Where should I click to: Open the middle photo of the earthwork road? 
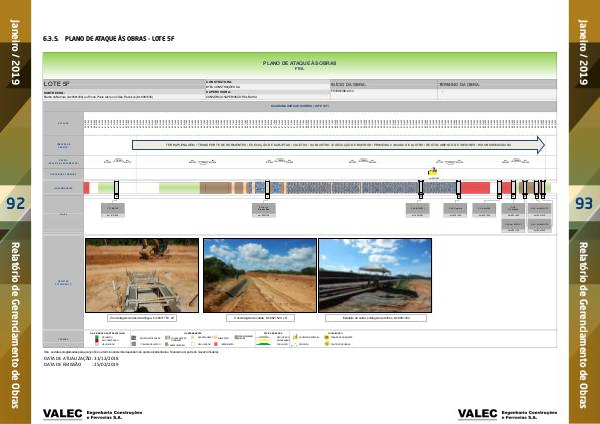[x=259, y=275]
